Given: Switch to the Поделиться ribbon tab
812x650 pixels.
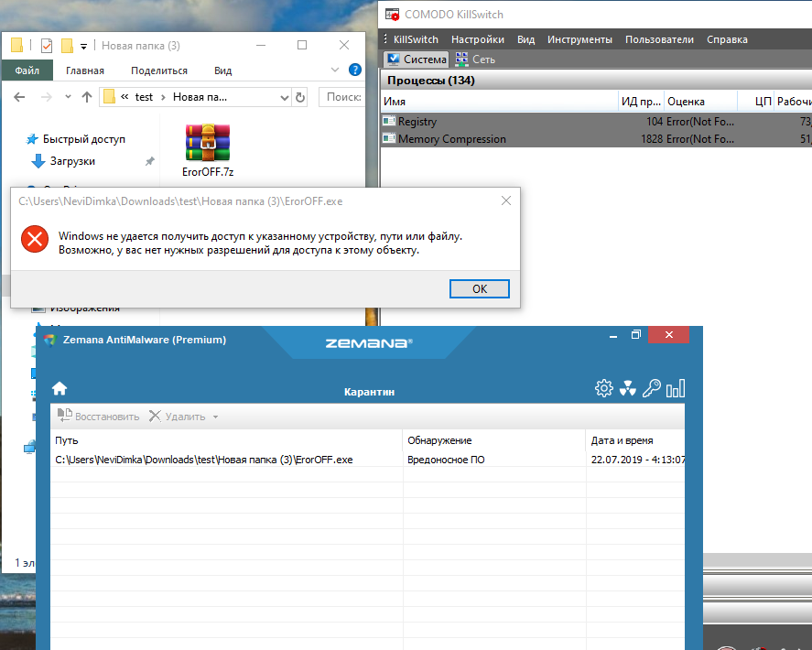Looking at the screenshot, I should click(x=159, y=70).
